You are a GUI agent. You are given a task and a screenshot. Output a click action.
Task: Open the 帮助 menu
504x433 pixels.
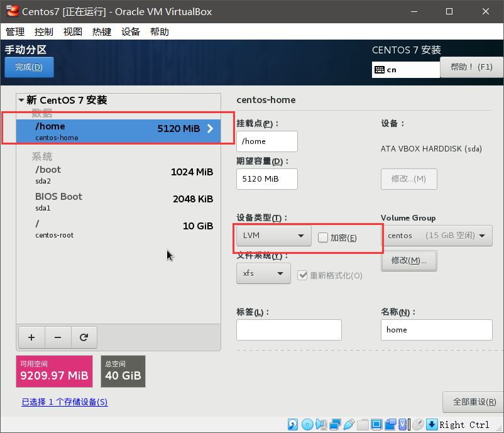(x=160, y=31)
